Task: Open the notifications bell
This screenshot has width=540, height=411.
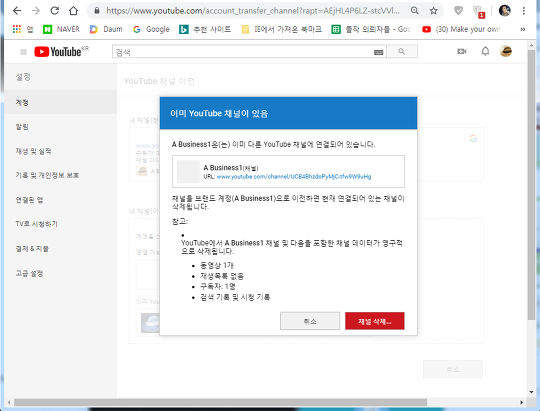Action: coord(485,51)
